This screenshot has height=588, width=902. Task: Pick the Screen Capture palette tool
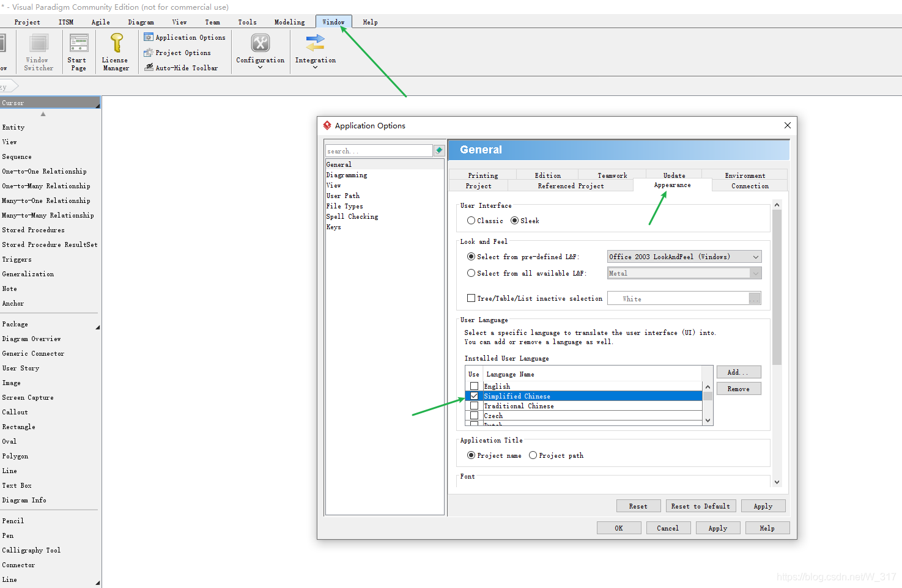[x=28, y=397]
